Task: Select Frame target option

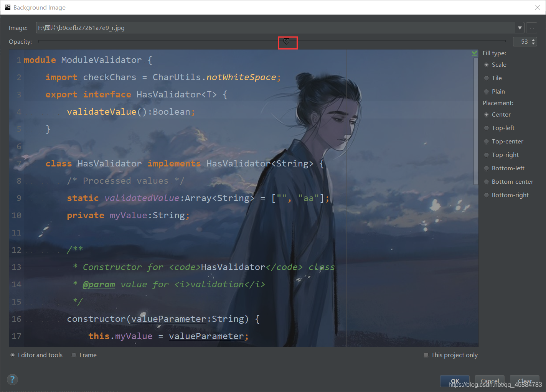Action: coord(84,355)
